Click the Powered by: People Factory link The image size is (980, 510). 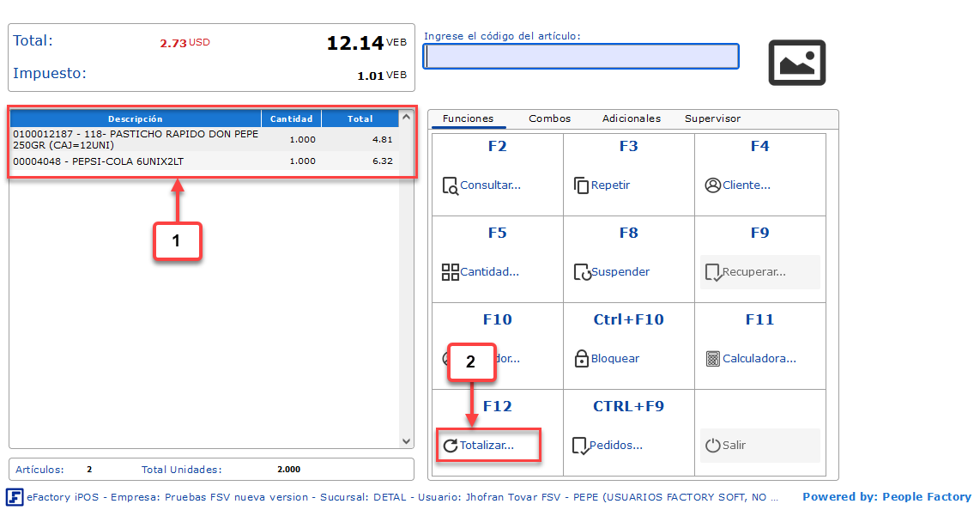[x=886, y=497]
